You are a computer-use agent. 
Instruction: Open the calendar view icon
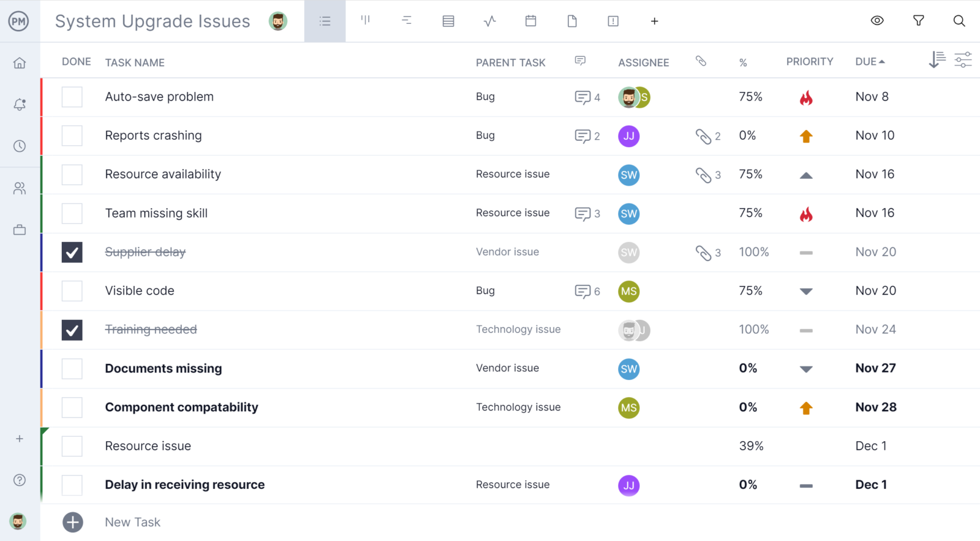531,21
